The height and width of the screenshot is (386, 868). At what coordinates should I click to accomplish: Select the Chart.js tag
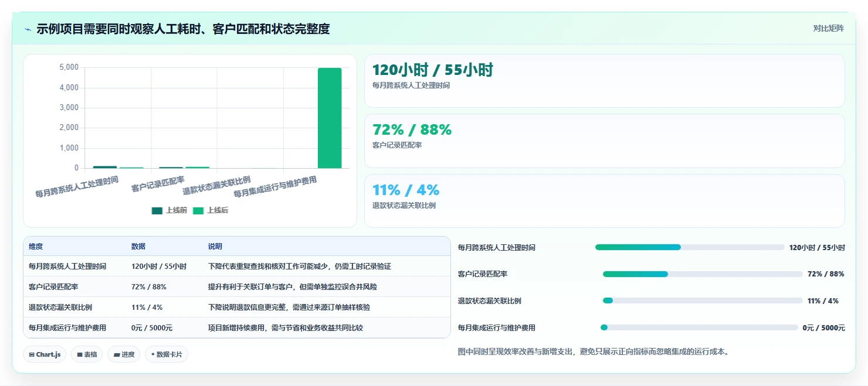[x=45, y=354]
